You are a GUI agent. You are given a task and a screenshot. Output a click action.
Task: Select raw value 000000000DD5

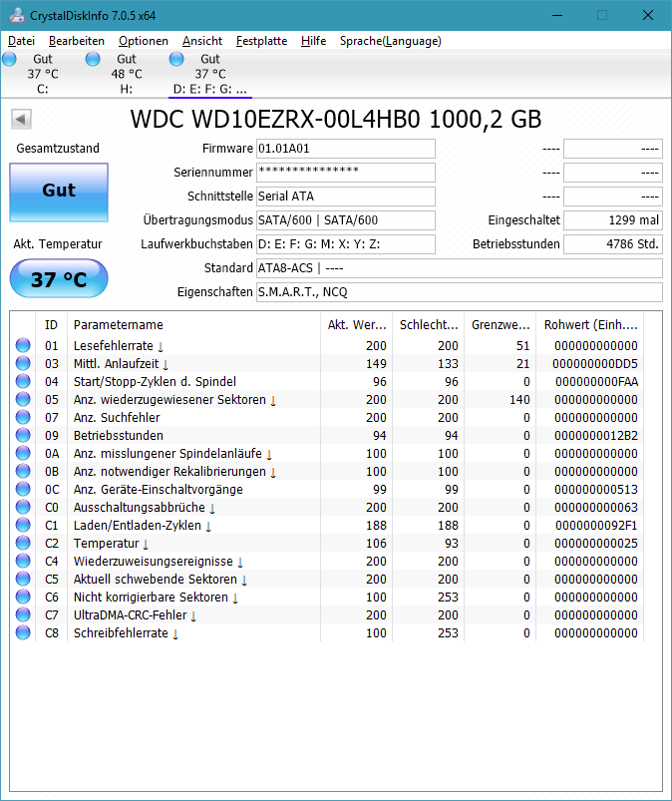click(595, 364)
